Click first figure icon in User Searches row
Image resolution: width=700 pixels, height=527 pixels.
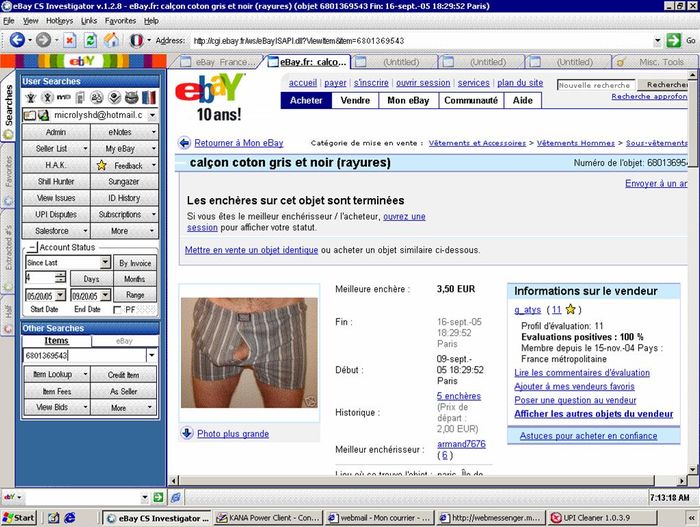pyautogui.click(x=30, y=97)
